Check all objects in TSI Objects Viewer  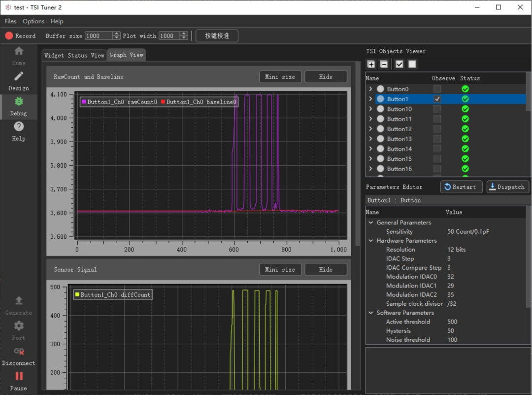[x=399, y=64]
